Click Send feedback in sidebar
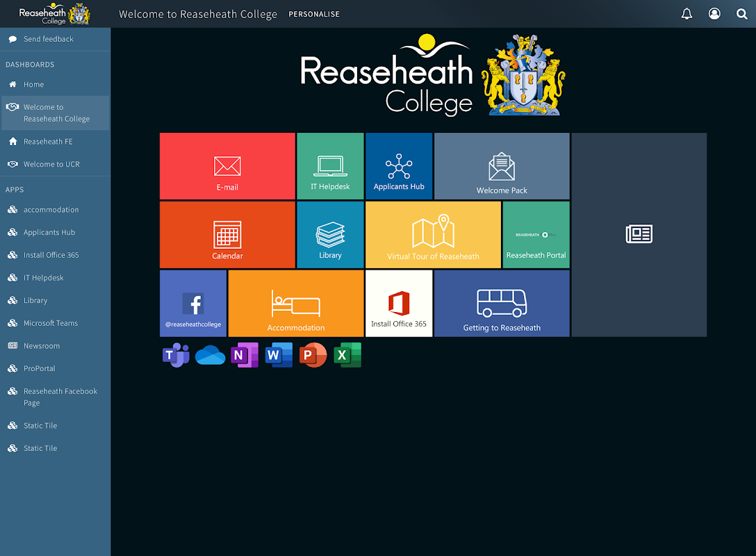The width and height of the screenshot is (756, 556). (x=55, y=39)
